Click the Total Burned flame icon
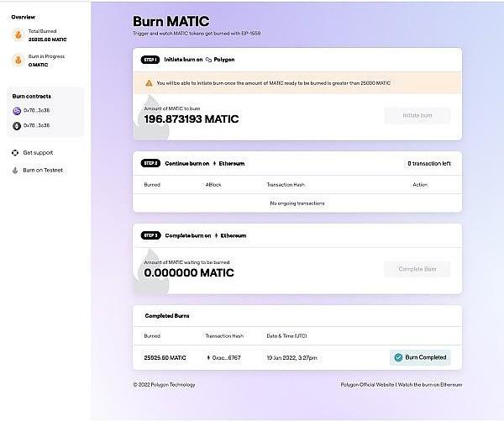 (x=17, y=34)
